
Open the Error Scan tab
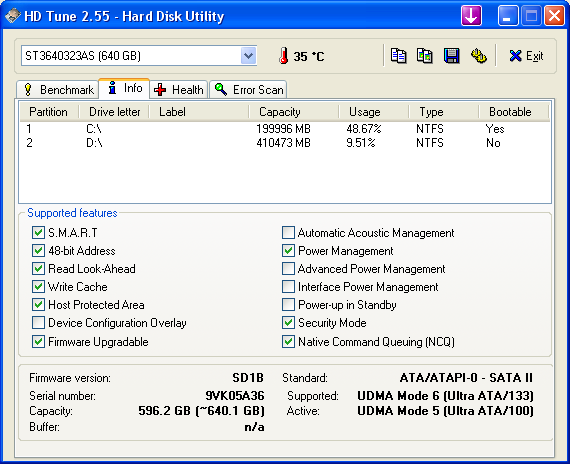248,89
